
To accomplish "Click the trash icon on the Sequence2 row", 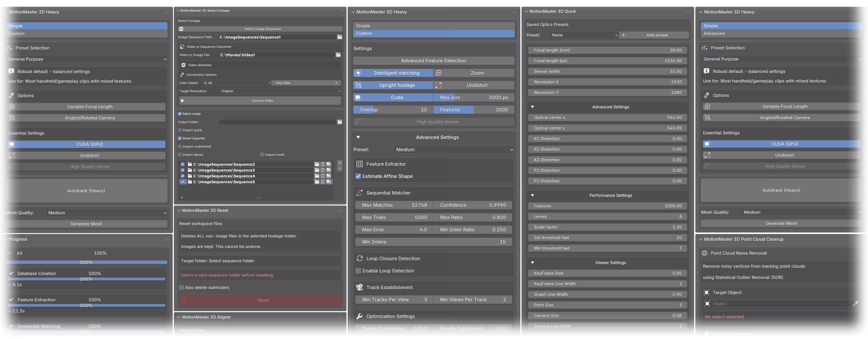I will pos(323,164).
